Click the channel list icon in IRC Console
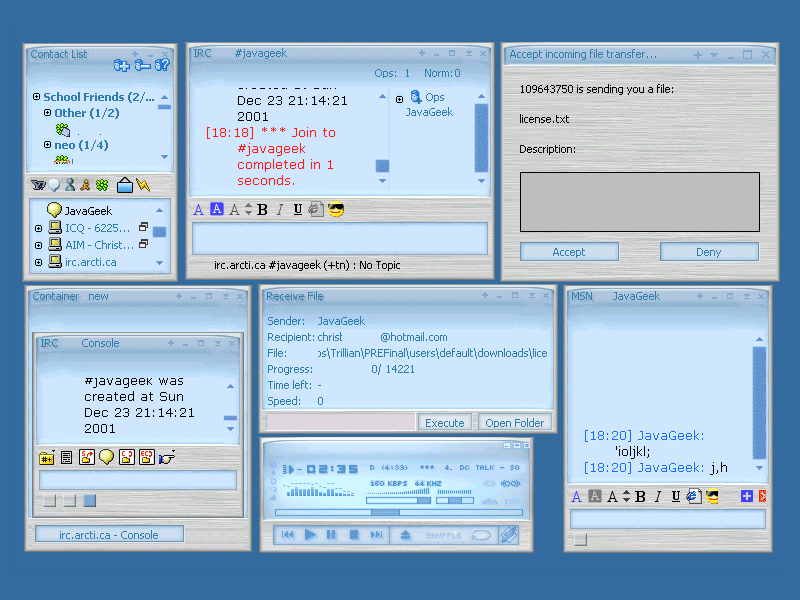The width and height of the screenshot is (800, 600). (x=66, y=458)
